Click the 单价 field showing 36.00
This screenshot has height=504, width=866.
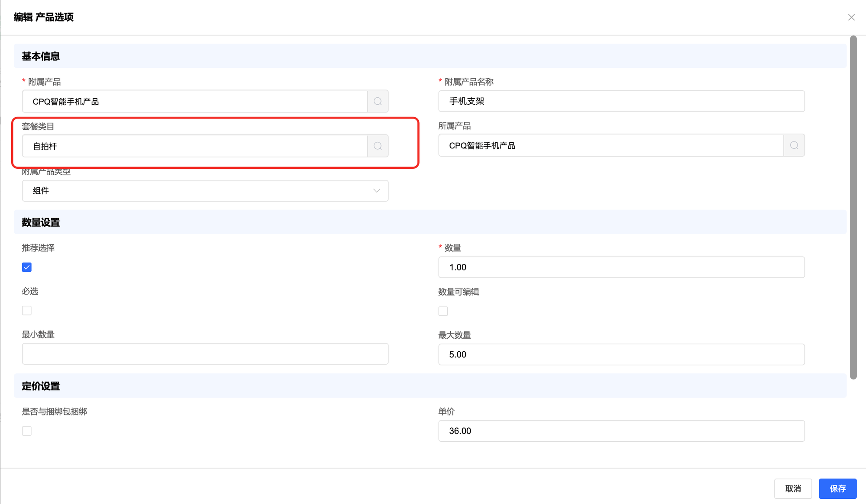point(621,431)
